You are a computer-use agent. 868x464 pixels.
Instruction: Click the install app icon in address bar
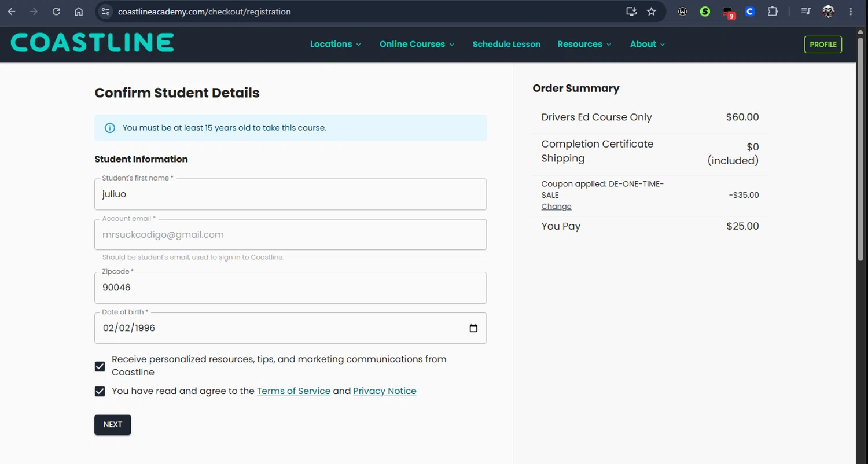[x=631, y=12]
